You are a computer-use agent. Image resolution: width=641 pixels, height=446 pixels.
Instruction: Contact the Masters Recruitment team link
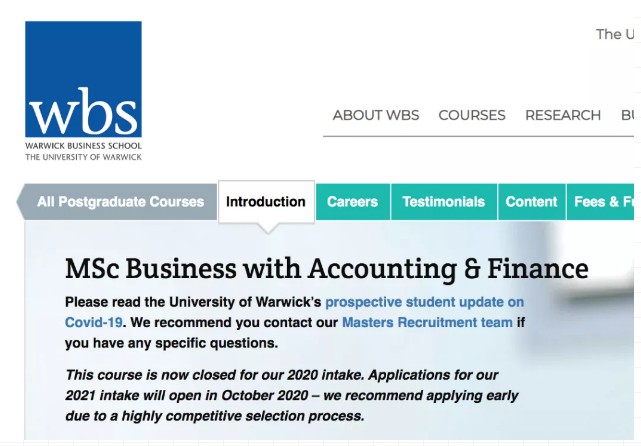click(427, 323)
